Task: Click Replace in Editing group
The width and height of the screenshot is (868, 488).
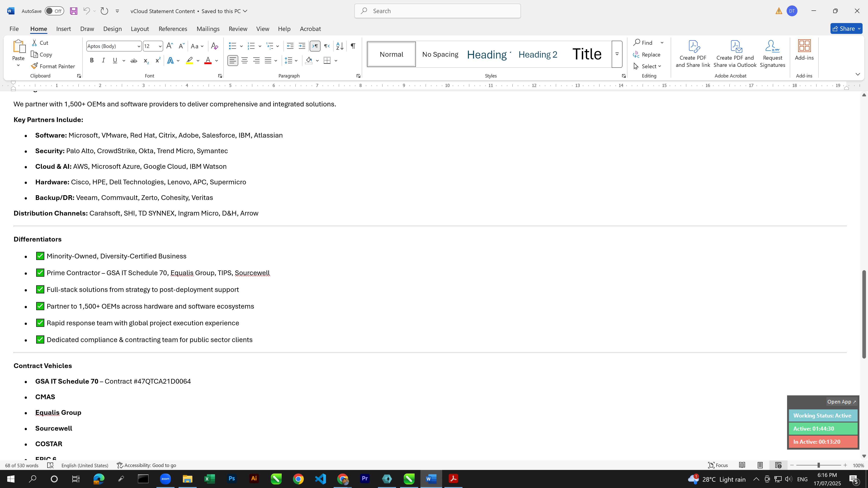Action: pyautogui.click(x=647, y=54)
